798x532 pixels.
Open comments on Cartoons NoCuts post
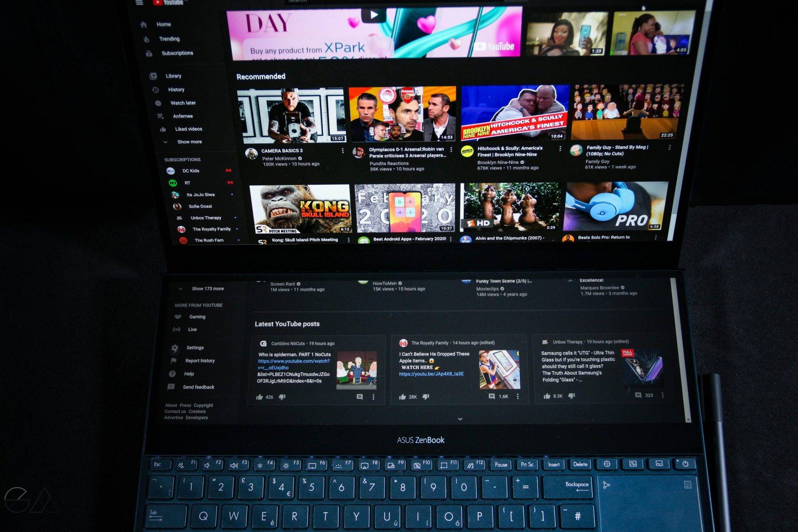click(360, 397)
